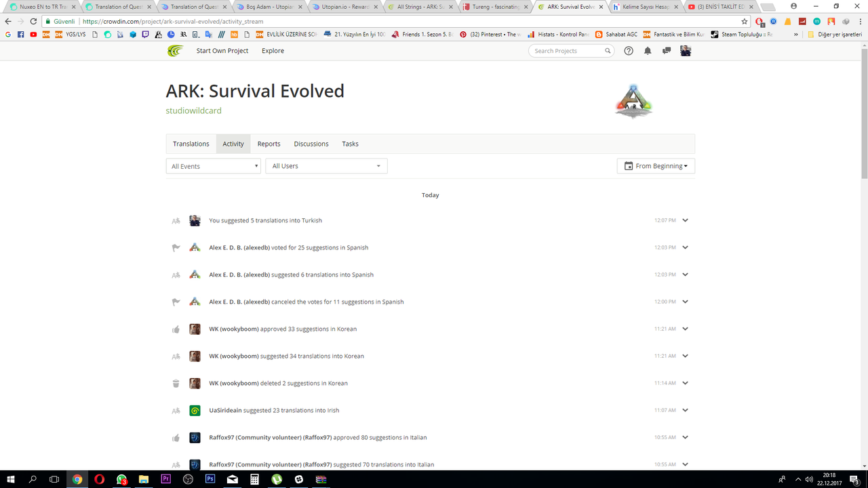This screenshot has height=488, width=868.
Task: Open the Tasks tab
Action: [351, 144]
